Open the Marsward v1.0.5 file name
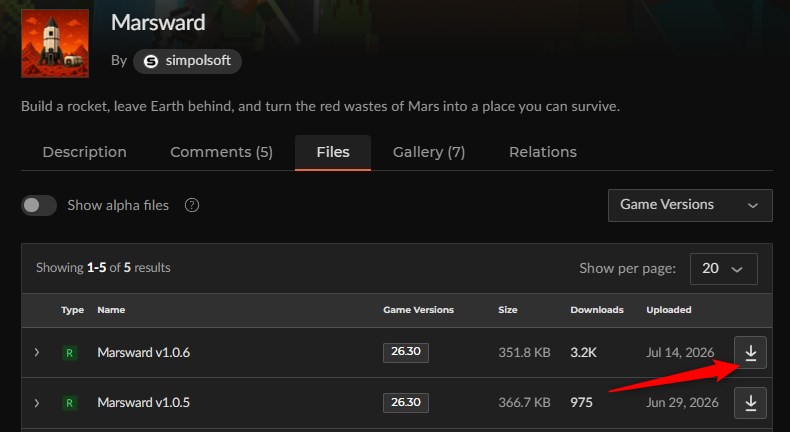Screen dimensions: 790x432 coord(144,403)
